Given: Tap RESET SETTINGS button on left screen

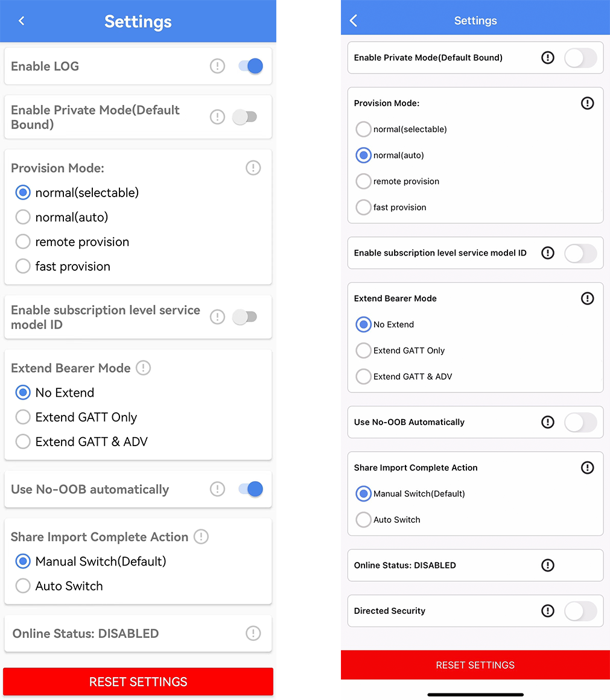Looking at the screenshot, I should 138,682.
